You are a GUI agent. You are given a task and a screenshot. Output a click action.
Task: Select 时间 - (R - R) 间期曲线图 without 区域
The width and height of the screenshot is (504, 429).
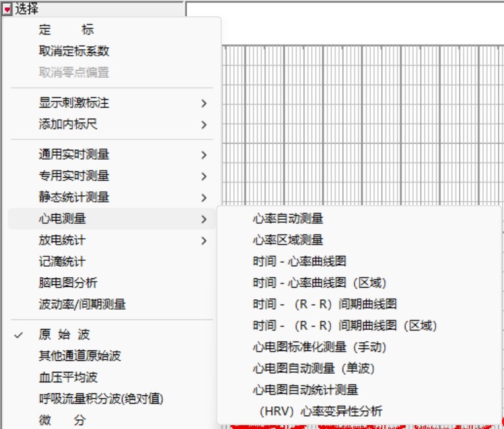(x=359, y=304)
